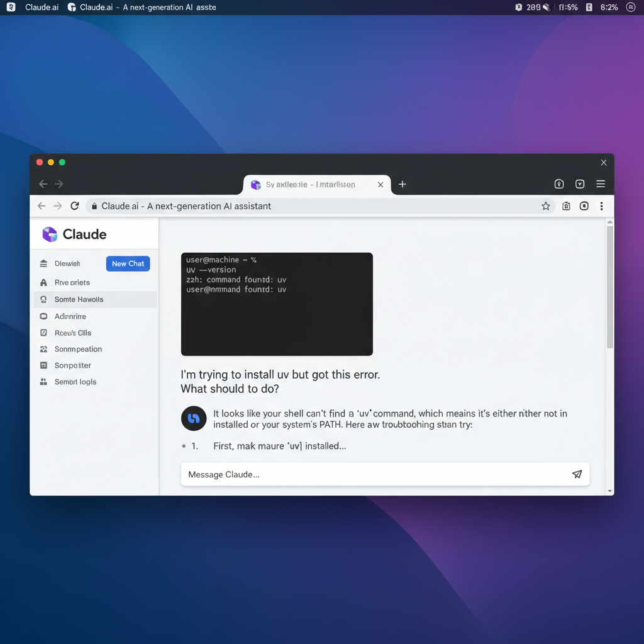
Task: Click the icon beside Rceu/s Cllls
Action: coord(43,333)
